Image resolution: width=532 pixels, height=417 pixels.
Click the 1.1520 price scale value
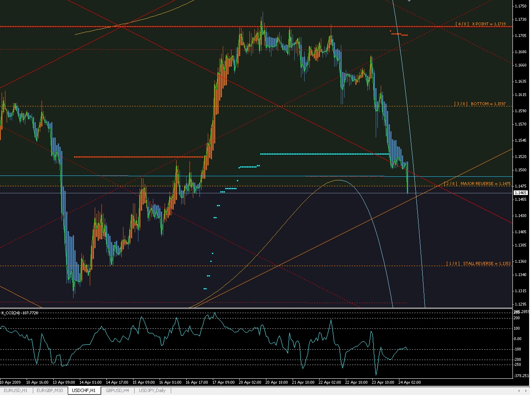click(x=521, y=157)
